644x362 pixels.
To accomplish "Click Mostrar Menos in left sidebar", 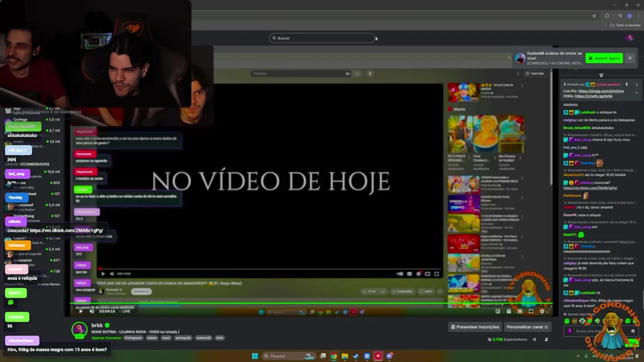I will pos(48,284).
